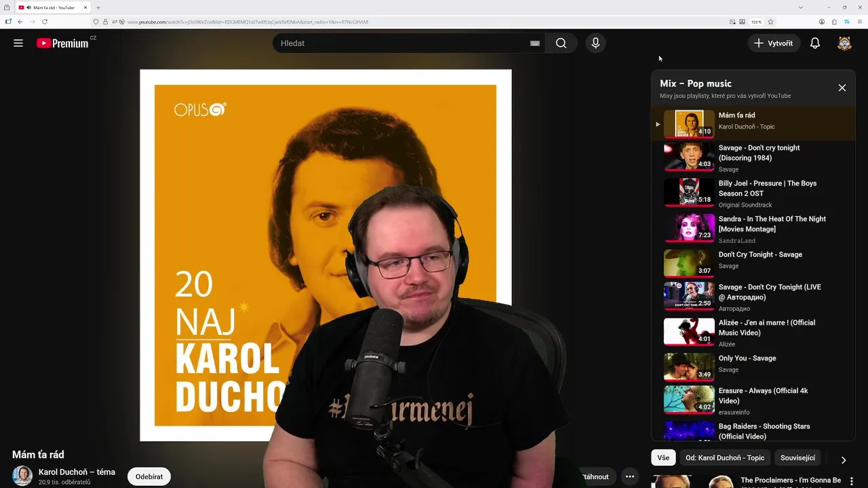868x488 pixels.
Task: Open Sandra - In The Heat Of The Night
Action: [x=753, y=229]
